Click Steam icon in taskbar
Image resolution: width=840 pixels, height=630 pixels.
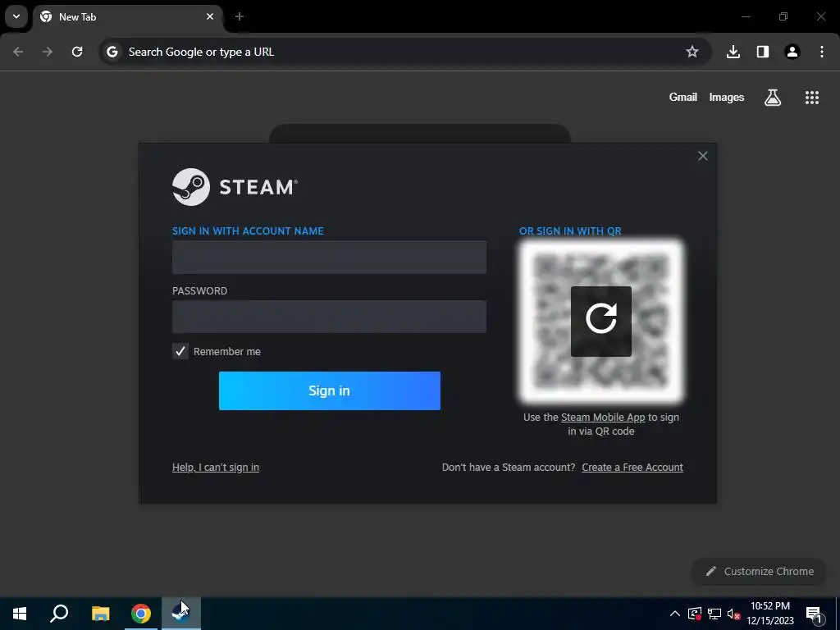tap(181, 614)
